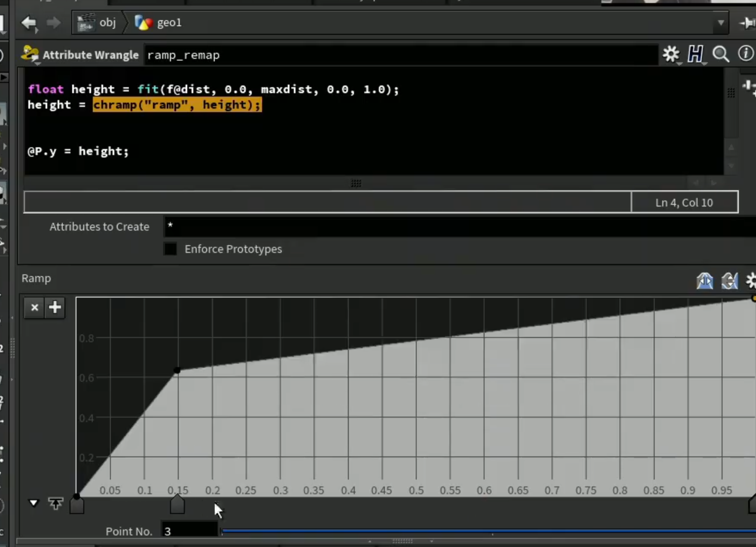
Task: Open the Attribute Wrangle node type menu
Action: point(30,55)
